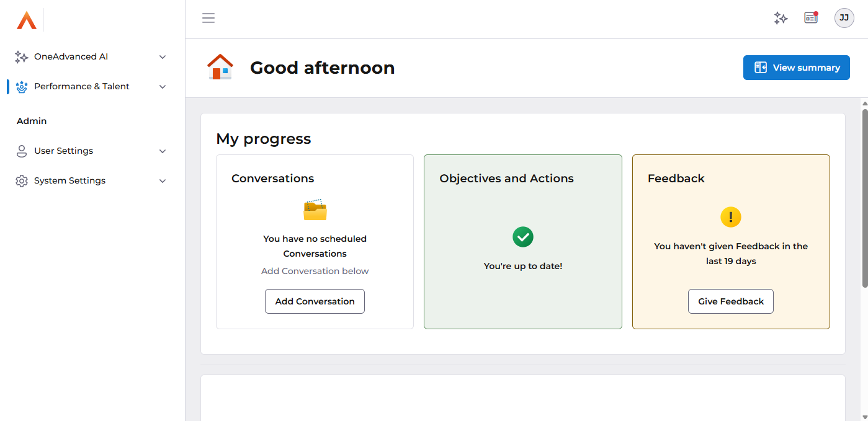Open the AI sparkle icon in header
Screen dimensions: 868x421
tap(781, 18)
